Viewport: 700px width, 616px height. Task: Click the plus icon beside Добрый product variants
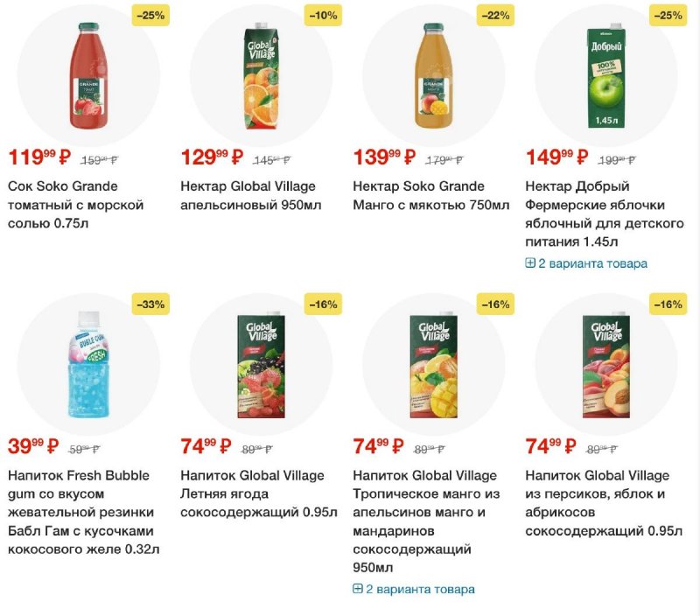pos(530,262)
